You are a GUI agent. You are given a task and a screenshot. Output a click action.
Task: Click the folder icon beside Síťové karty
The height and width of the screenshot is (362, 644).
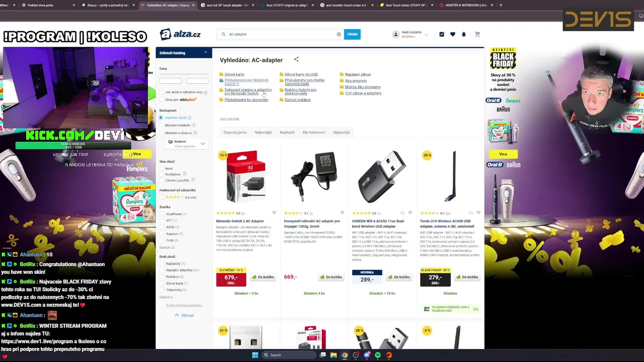coord(221,74)
